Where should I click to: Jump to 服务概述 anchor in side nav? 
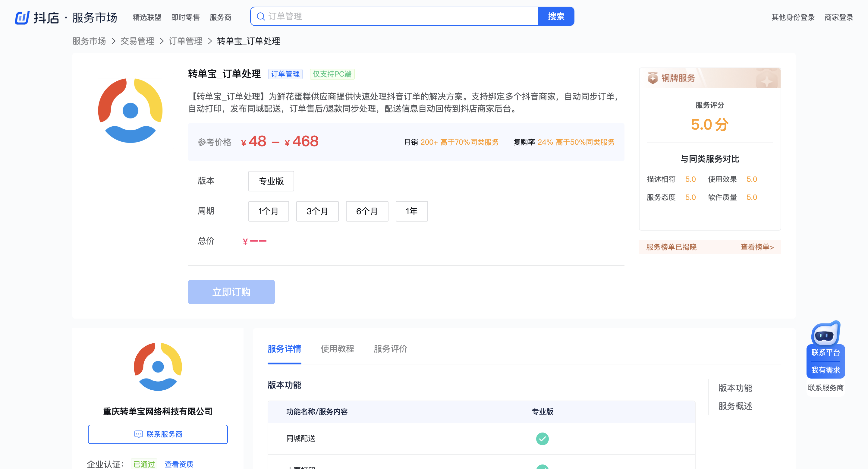(735, 406)
